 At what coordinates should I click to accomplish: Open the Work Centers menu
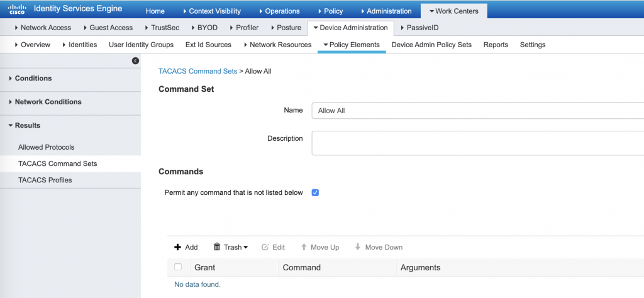coord(454,11)
